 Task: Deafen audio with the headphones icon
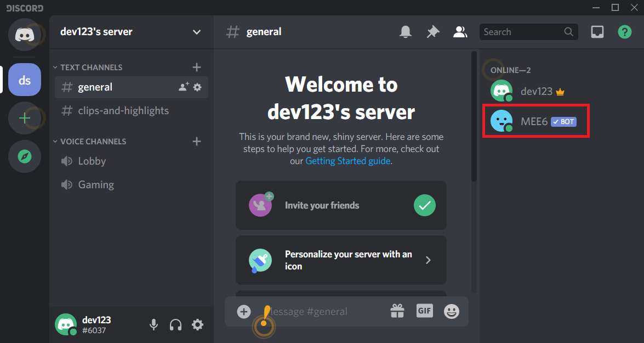(175, 325)
